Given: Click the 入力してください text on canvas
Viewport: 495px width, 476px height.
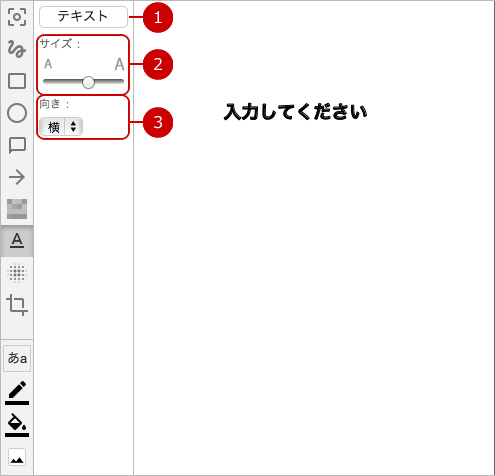Looking at the screenshot, I should tap(295, 112).
